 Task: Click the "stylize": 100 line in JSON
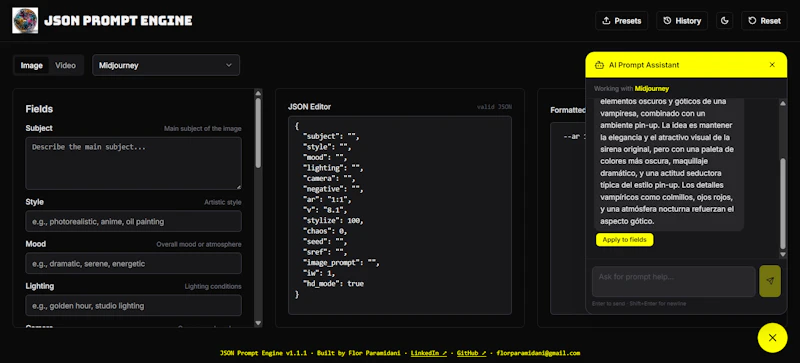click(333, 221)
